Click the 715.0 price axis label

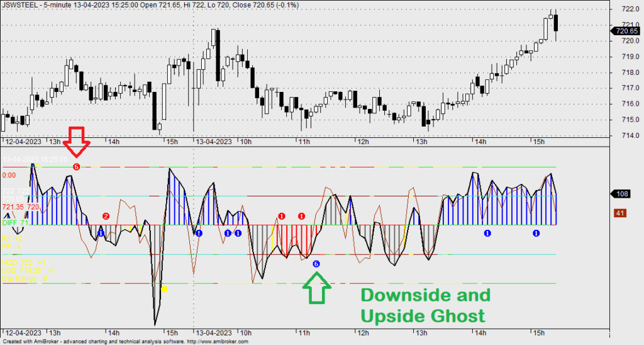click(630, 120)
